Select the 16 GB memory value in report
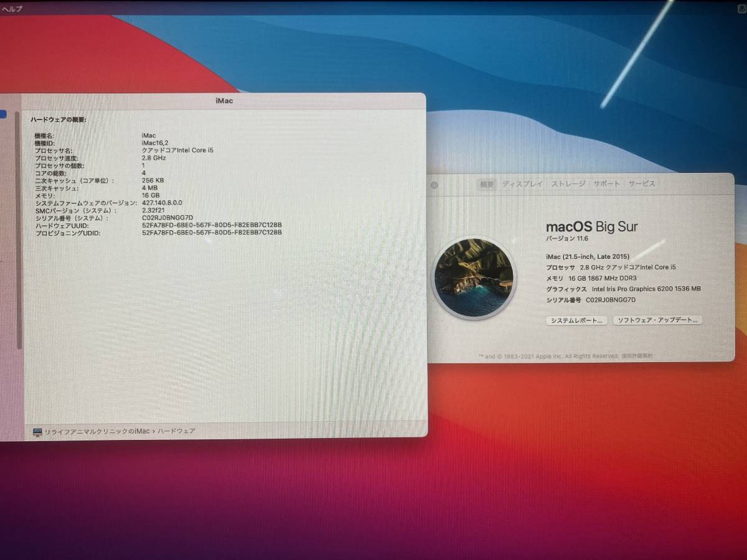Screen dimensions: 747x560 150,195
